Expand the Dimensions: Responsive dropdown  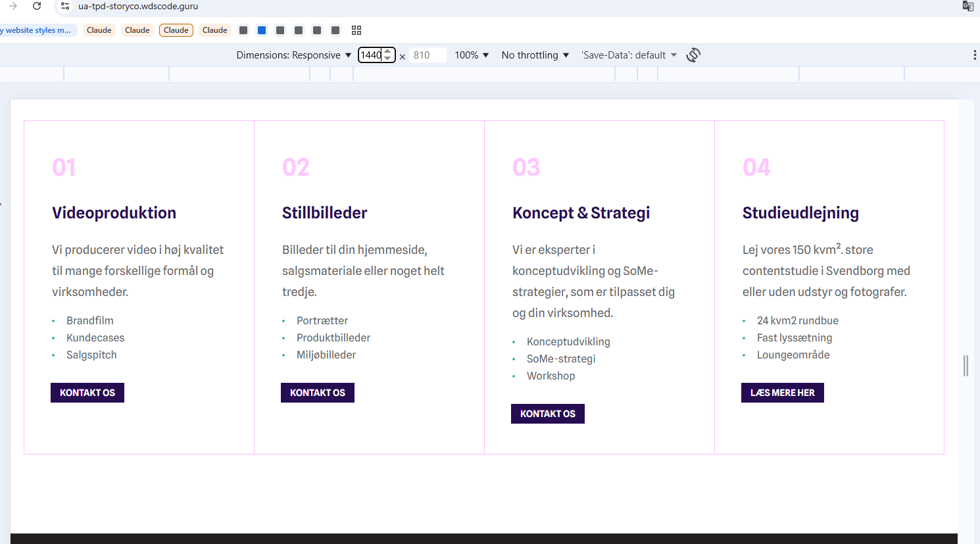pyautogui.click(x=294, y=55)
